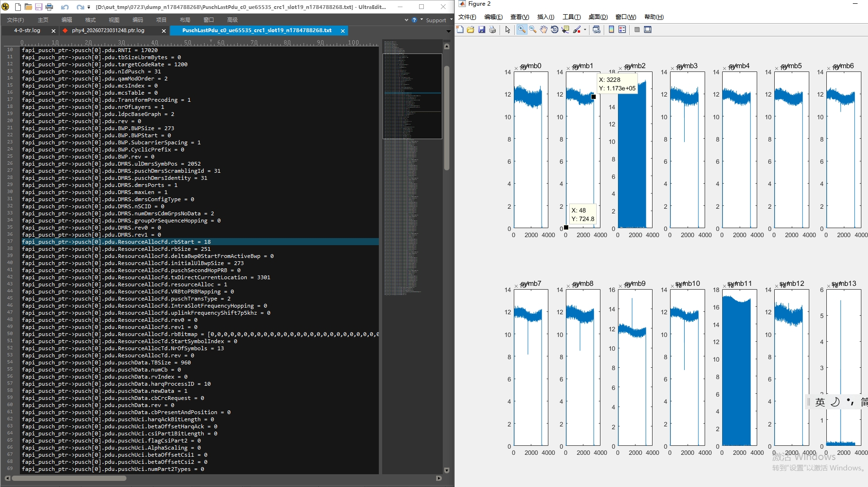This screenshot has width=868, height=487.
Task: Open the 工具(T) menu in Figure 2
Action: (572, 17)
